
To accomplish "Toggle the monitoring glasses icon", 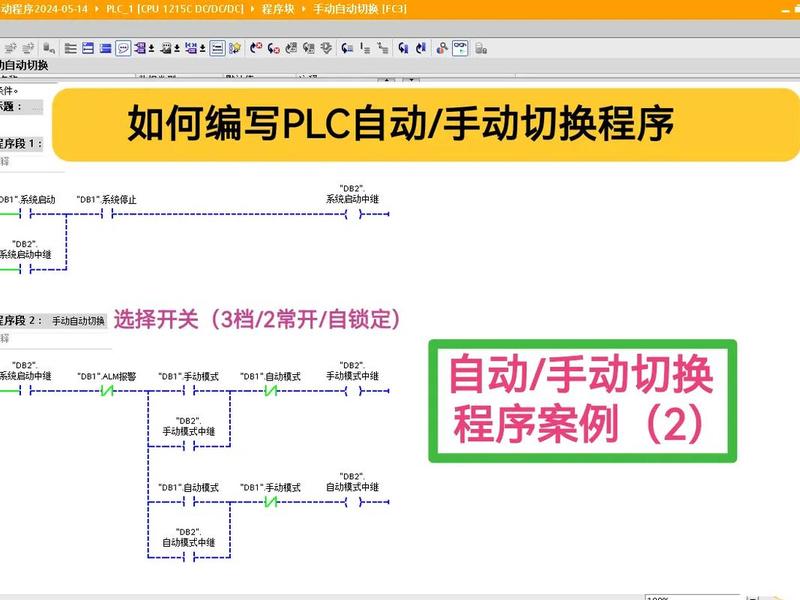I will (x=460, y=48).
